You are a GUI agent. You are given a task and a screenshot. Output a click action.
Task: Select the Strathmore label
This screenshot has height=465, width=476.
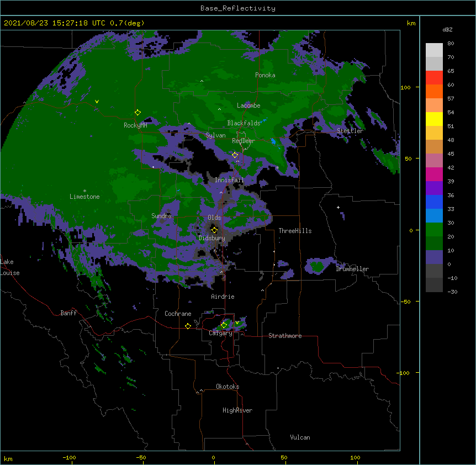pos(285,336)
